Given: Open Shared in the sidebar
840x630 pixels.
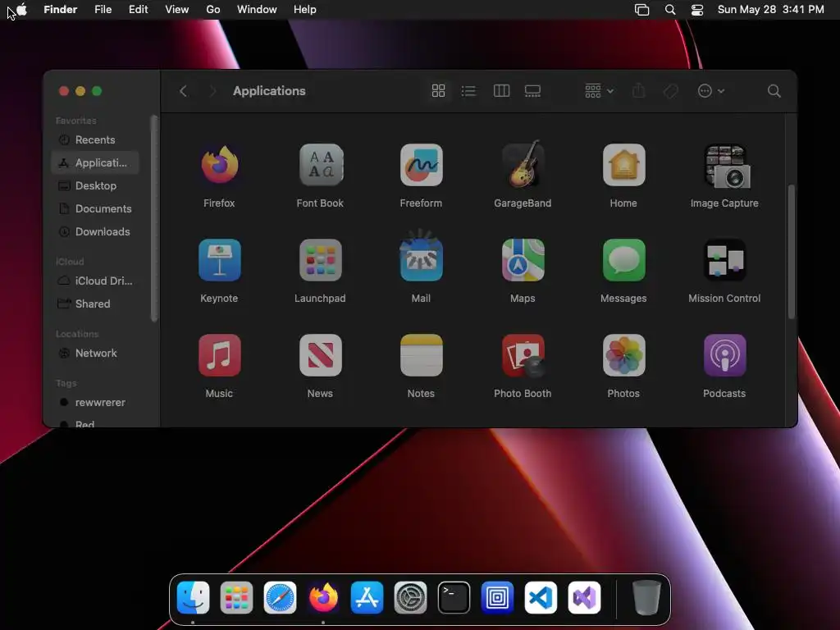Looking at the screenshot, I should click(95, 304).
